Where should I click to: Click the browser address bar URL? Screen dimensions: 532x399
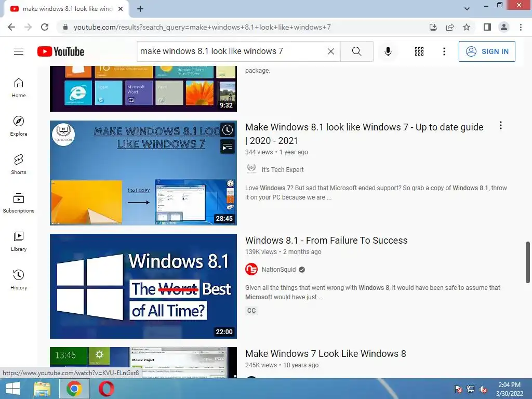coord(202,27)
